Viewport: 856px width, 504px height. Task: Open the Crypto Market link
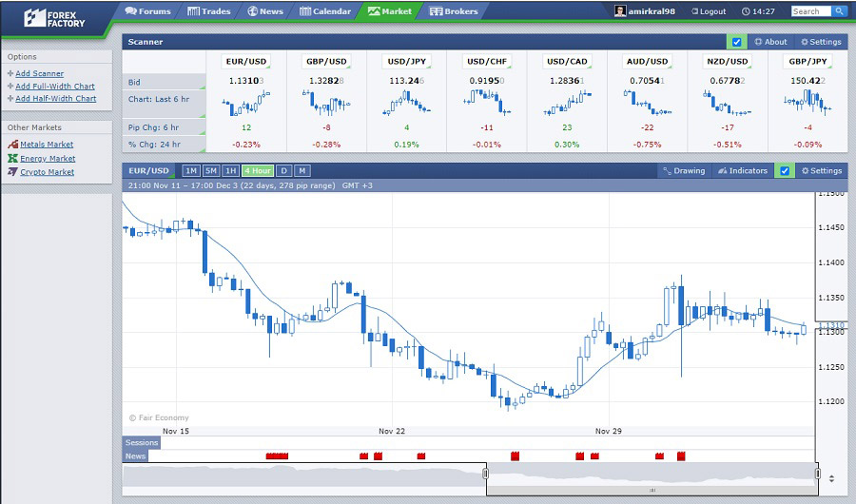pyautogui.click(x=47, y=171)
